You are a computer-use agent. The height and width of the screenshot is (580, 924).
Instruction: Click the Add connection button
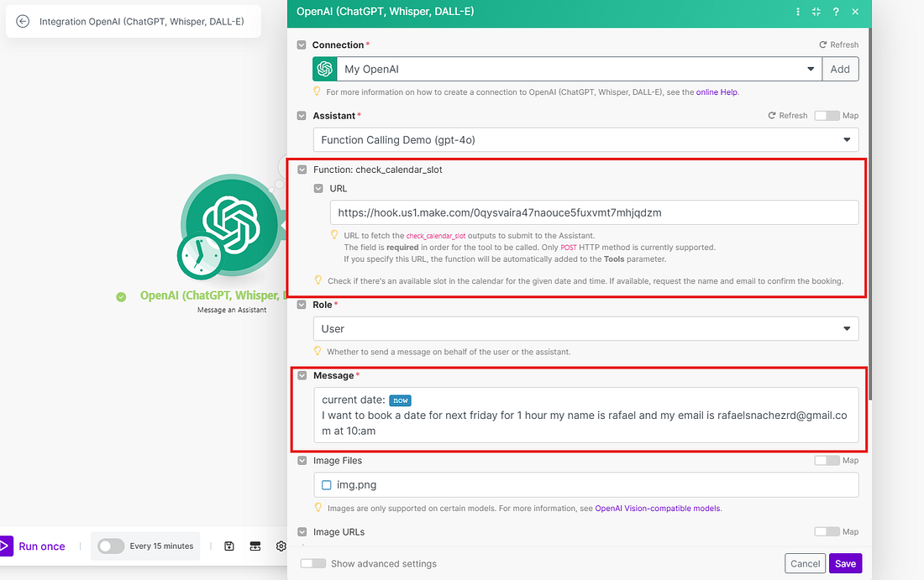(x=840, y=69)
